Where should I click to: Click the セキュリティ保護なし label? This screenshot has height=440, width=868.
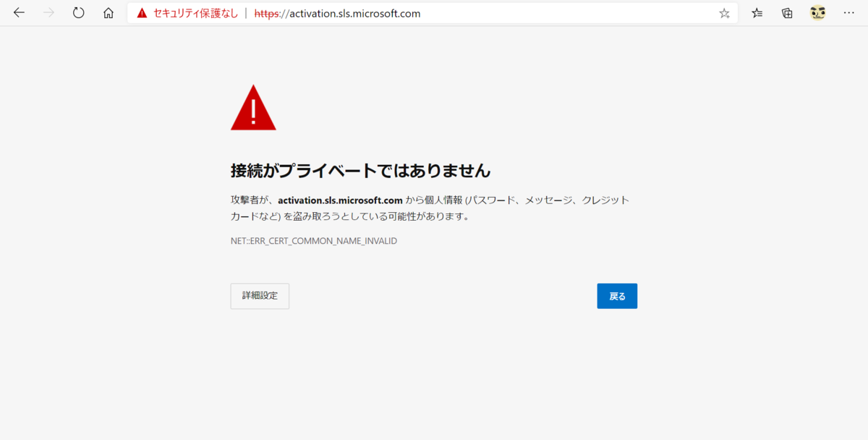click(195, 13)
